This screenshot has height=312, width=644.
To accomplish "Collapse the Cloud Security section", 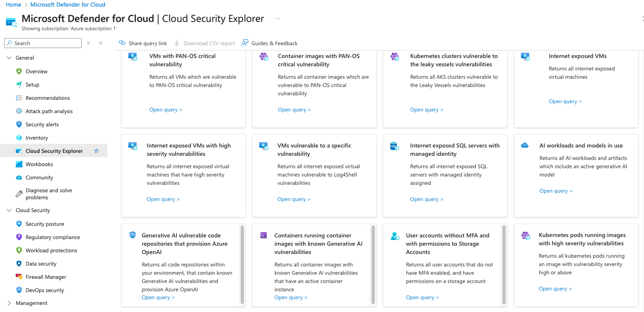I will coord(9,210).
